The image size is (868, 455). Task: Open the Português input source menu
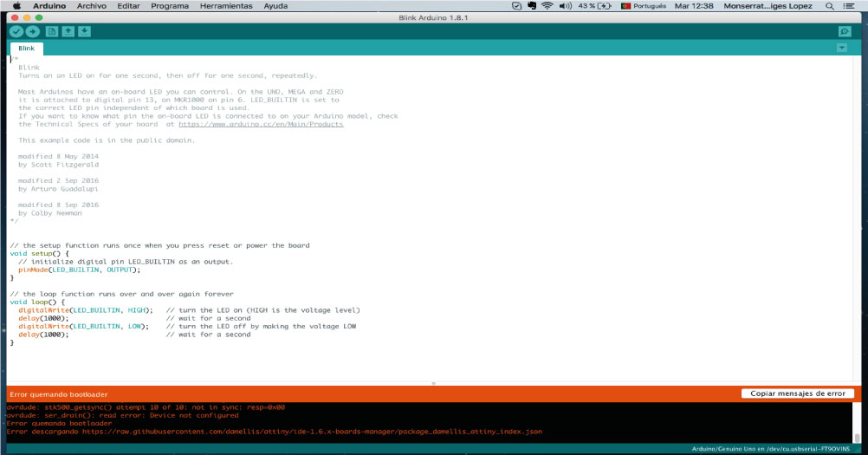point(644,5)
